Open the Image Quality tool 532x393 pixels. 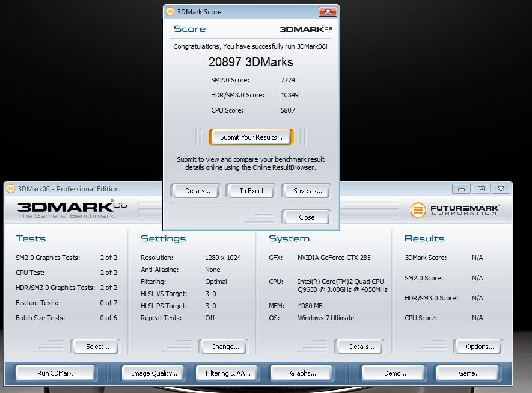[x=154, y=373]
